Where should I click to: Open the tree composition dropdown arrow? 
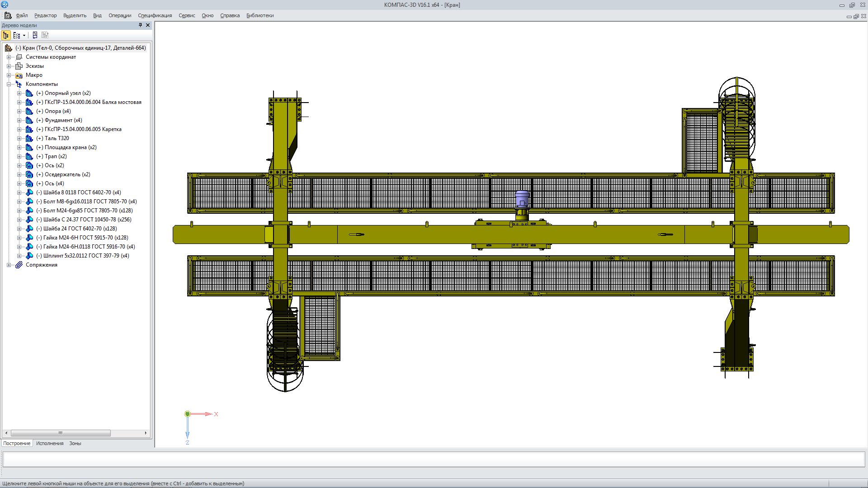coord(24,35)
